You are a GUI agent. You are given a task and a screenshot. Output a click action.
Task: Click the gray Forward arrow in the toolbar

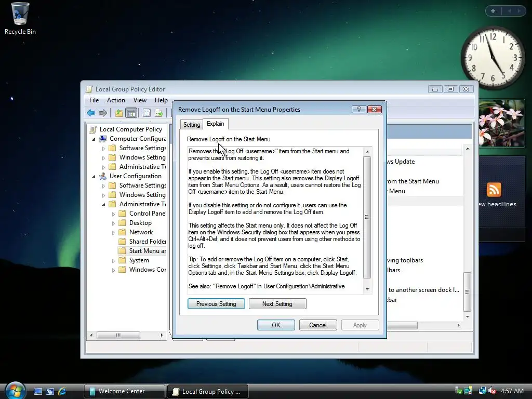(103, 113)
